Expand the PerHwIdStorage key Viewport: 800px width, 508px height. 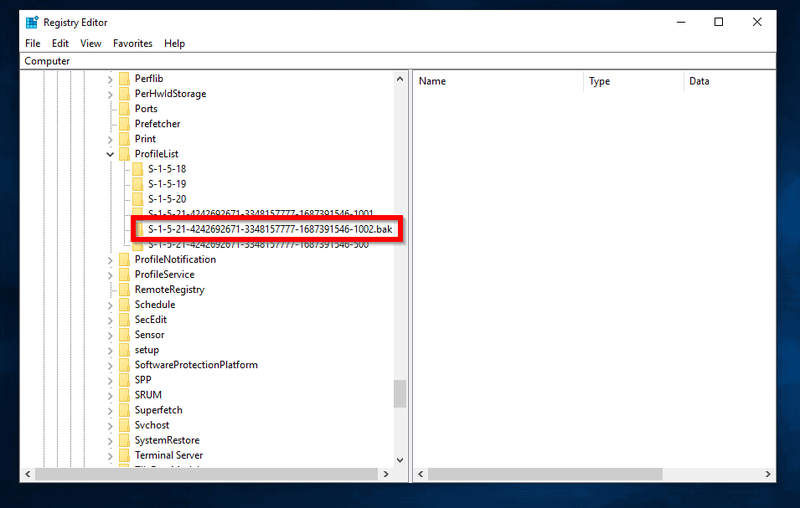pyautogui.click(x=110, y=94)
